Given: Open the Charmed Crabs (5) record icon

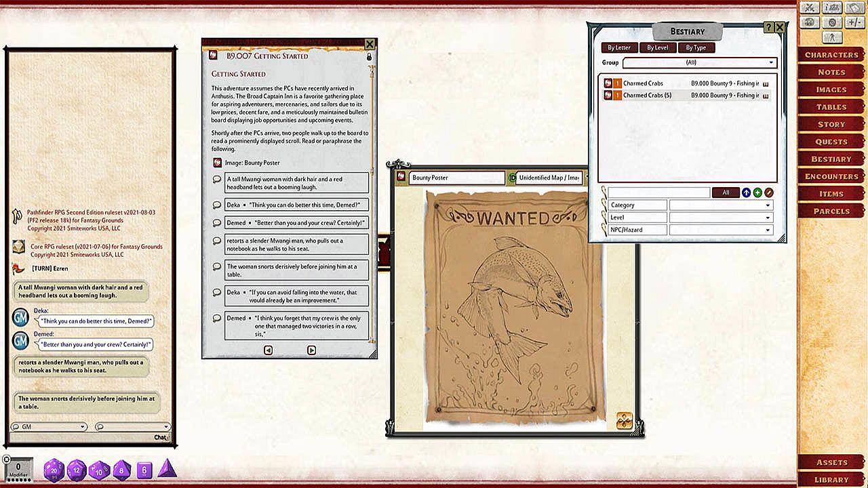Looking at the screenshot, I should pyautogui.click(x=608, y=96).
